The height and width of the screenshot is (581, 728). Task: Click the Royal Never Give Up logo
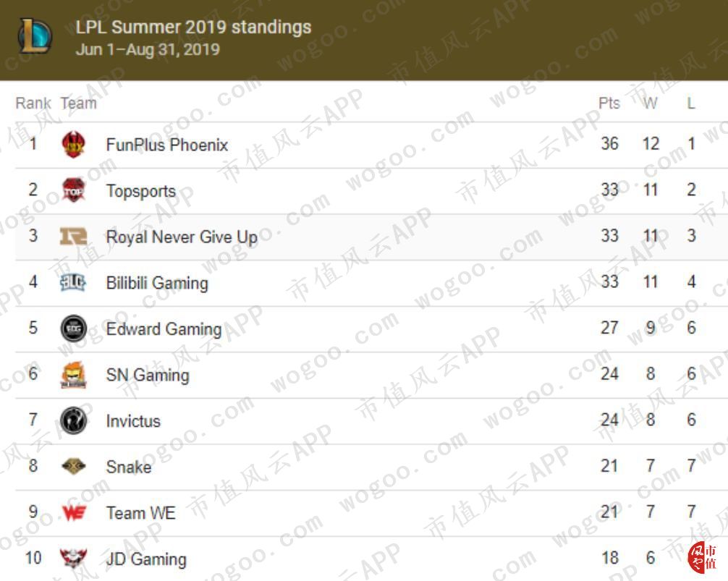point(73,237)
